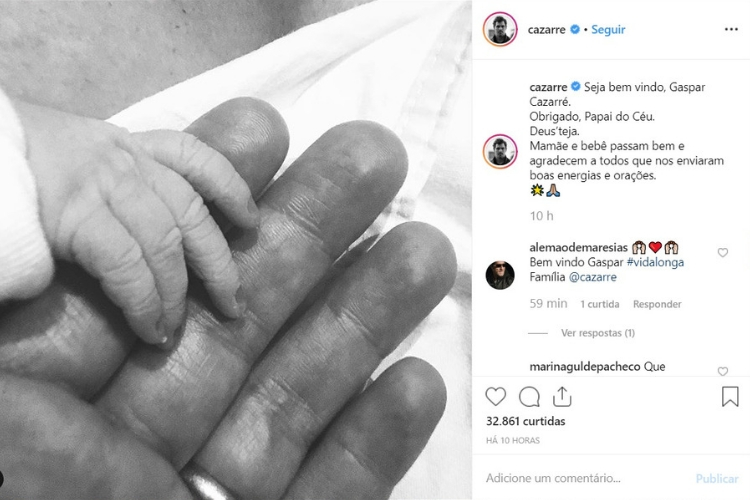Open the #vidalonga hashtag link
This screenshot has height=500, width=750.
pyautogui.click(x=655, y=262)
